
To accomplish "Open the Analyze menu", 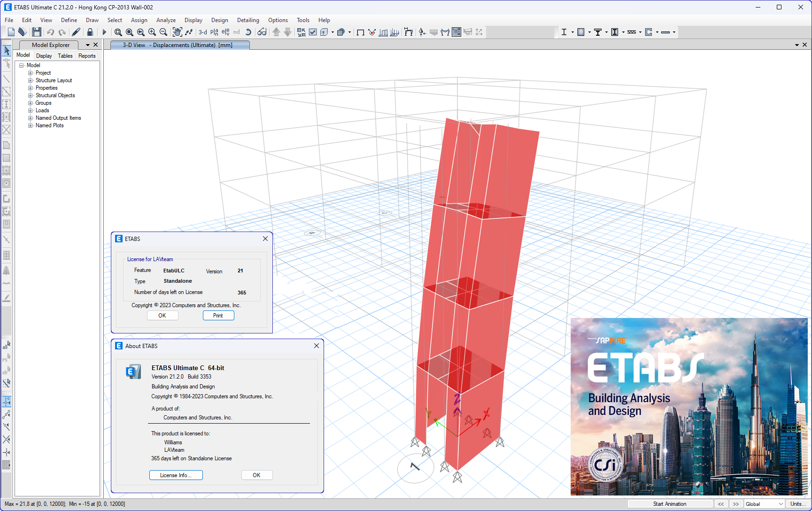I will tap(166, 20).
